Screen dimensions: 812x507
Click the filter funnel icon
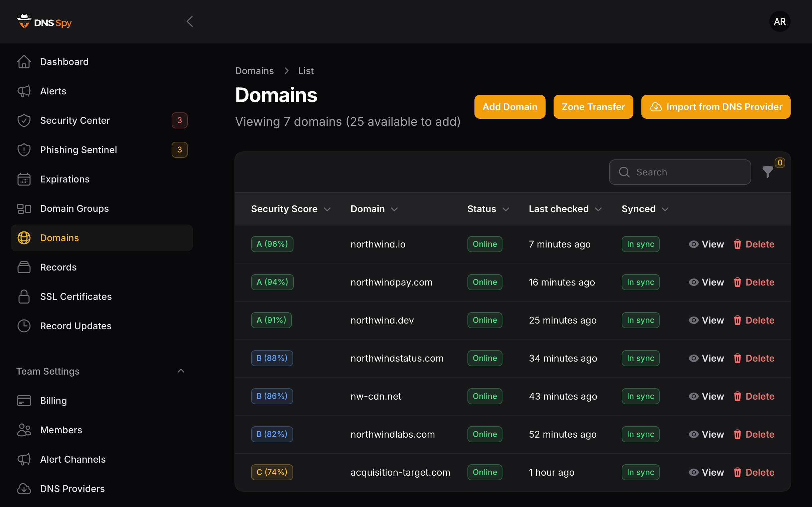[767, 172]
